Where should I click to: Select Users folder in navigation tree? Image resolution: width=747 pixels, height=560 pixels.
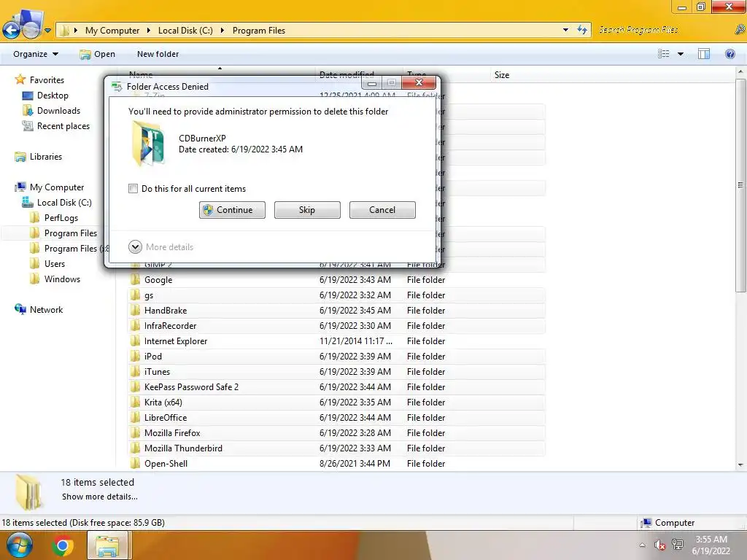[54, 263]
